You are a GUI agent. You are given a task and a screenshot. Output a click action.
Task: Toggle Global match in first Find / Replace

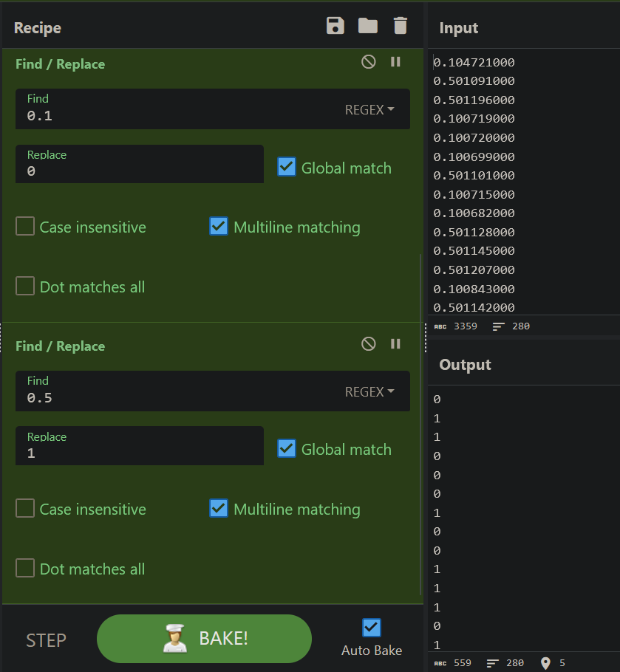(287, 167)
